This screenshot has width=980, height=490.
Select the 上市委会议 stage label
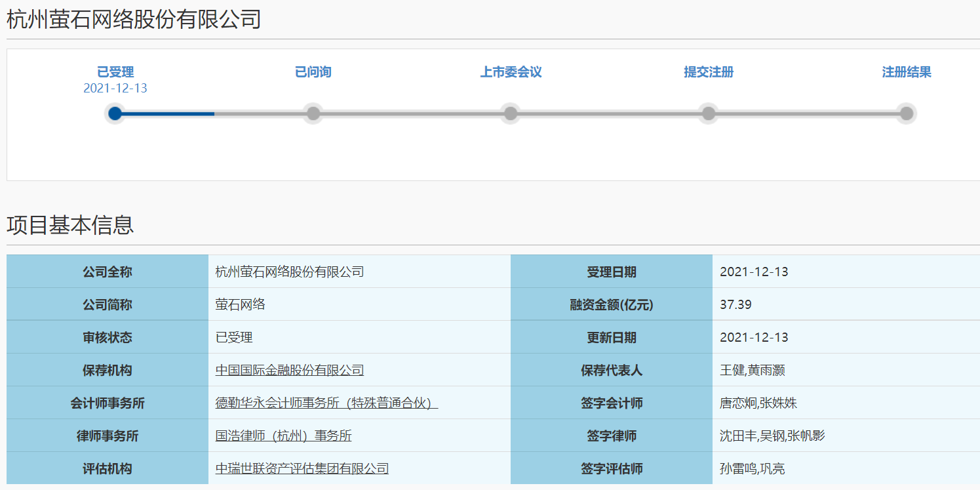point(511,72)
